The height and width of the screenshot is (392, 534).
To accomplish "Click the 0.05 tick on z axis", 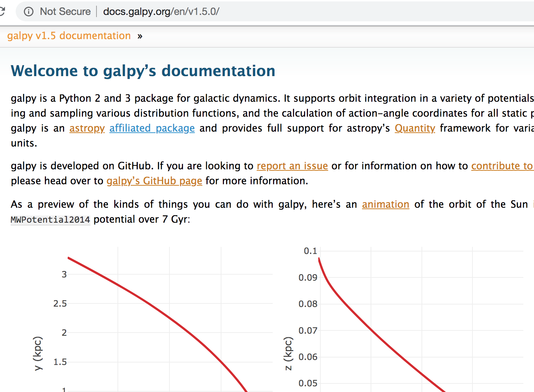I will point(308,383).
